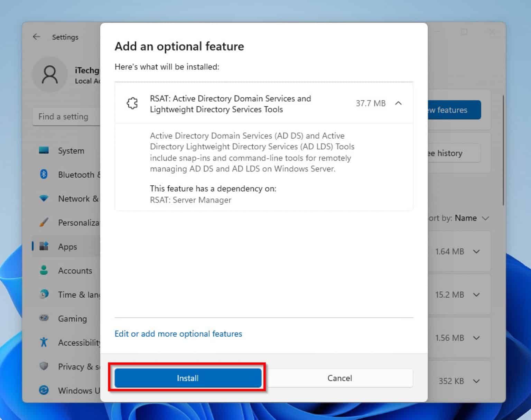Expand the 15.2 MB feature entry

tap(477, 295)
